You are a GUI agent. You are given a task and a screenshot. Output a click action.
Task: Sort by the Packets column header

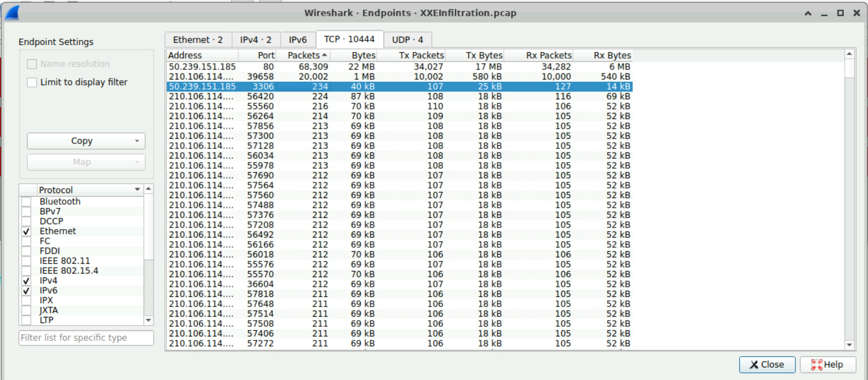(x=303, y=55)
